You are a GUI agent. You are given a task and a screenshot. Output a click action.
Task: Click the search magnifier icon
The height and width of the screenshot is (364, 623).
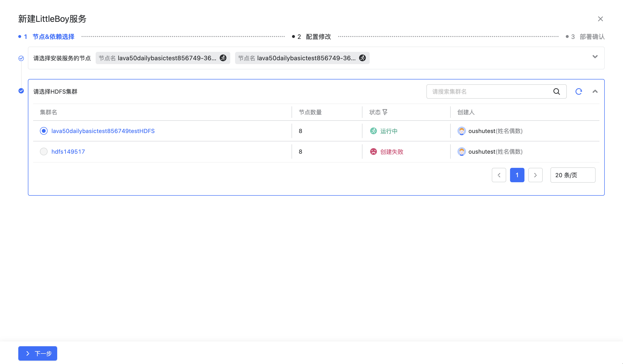click(556, 92)
